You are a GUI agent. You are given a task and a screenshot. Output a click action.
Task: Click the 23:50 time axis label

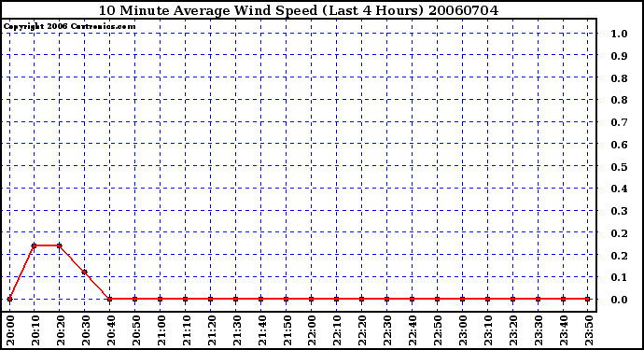click(x=589, y=330)
